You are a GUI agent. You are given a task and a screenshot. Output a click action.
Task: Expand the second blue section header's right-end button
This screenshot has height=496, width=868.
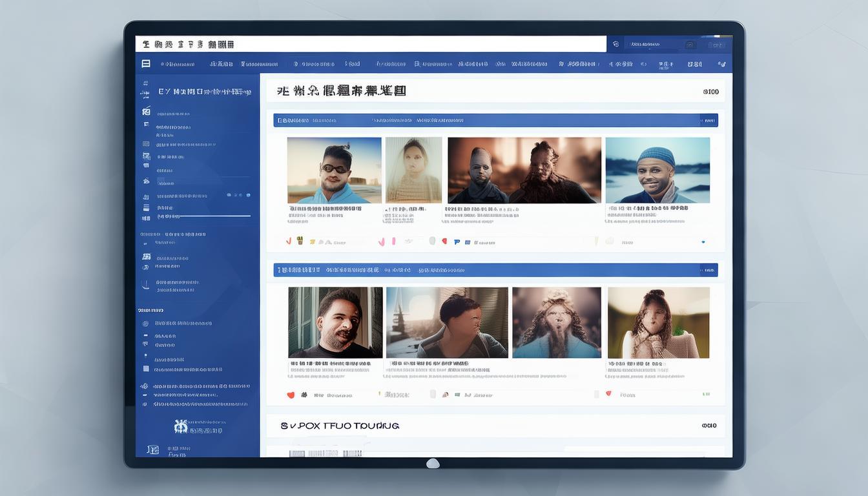click(709, 270)
